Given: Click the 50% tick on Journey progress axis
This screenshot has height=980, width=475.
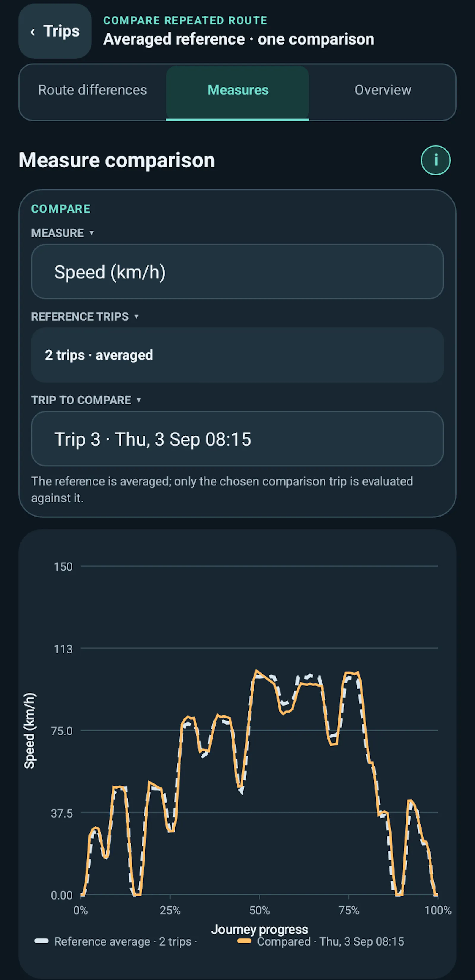Looking at the screenshot, I should [x=259, y=910].
